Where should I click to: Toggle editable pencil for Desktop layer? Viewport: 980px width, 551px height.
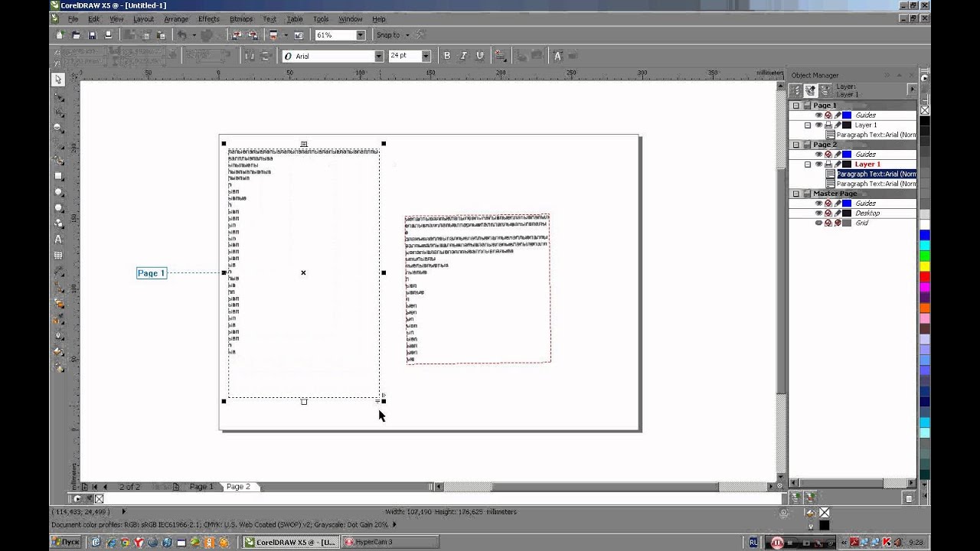[837, 214]
